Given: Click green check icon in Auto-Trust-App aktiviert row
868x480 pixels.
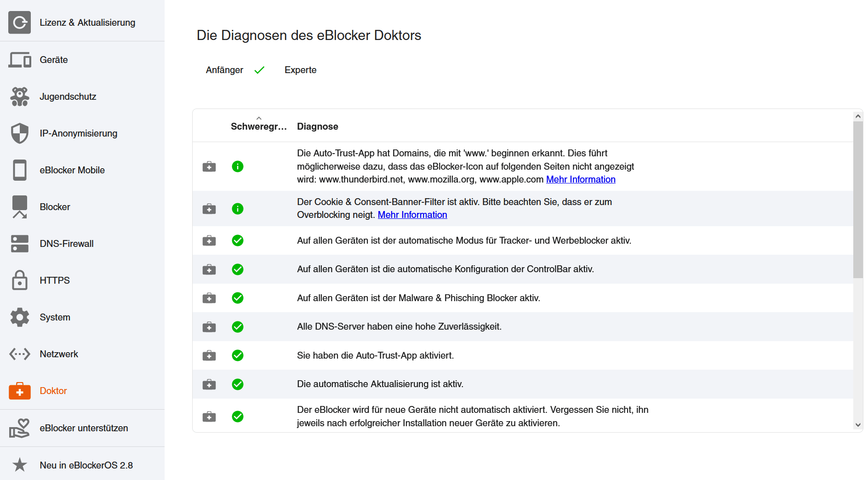Looking at the screenshot, I should 238,355.
